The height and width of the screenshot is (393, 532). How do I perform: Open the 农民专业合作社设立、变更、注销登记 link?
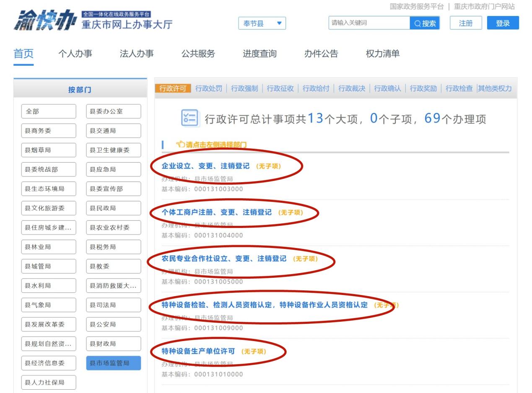pyautogui.click(x=224, y=259)
